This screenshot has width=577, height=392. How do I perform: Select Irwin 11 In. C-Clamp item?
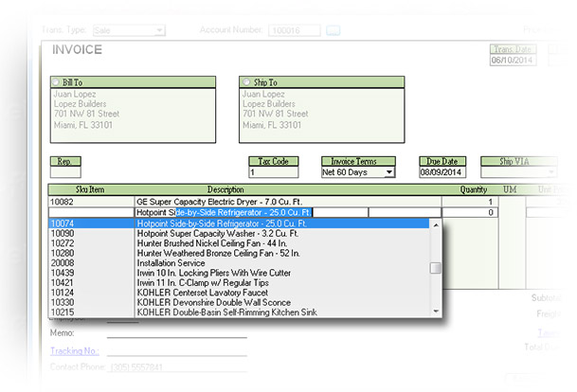[x=239, y=283]
